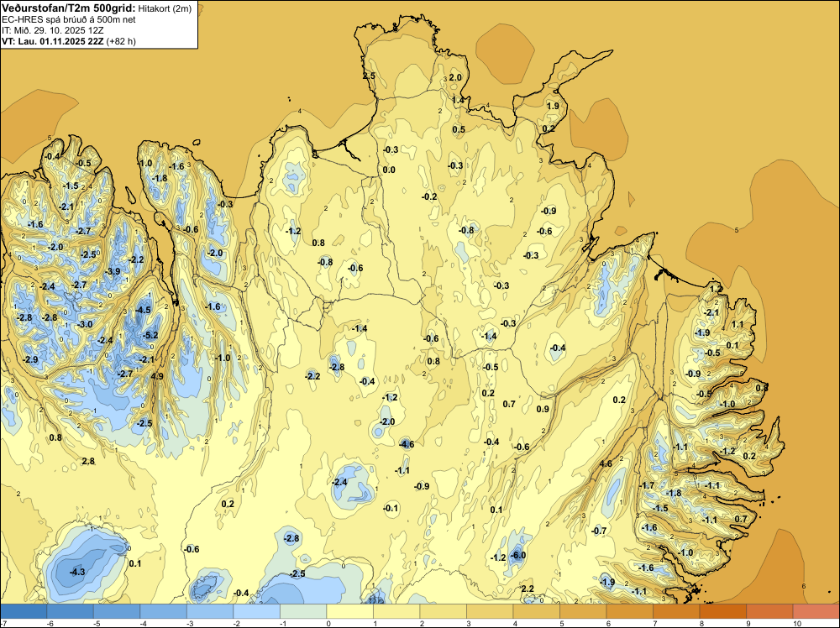Viewport: 840px width, 628px height.
Task: Select the legend color swatch between 0 and 1
Action: (x=349, y=611)
